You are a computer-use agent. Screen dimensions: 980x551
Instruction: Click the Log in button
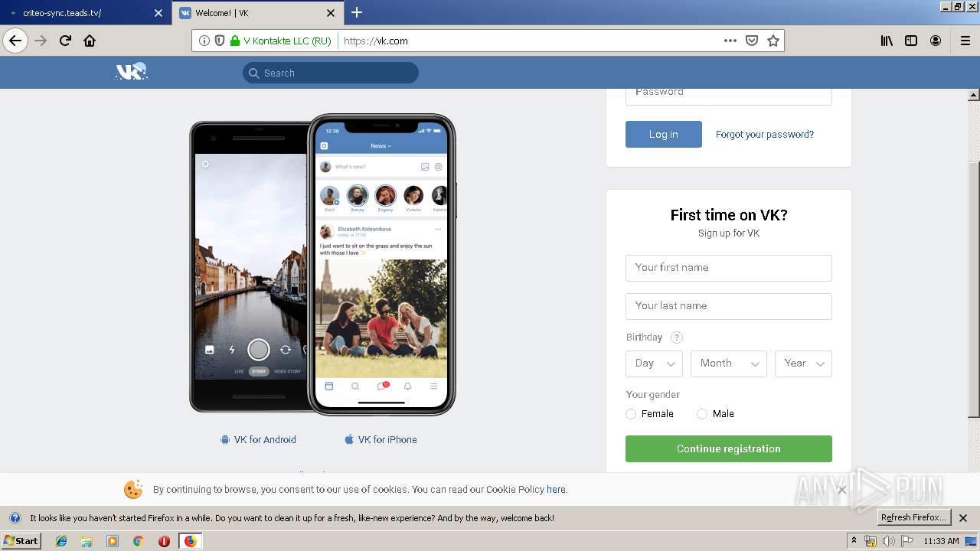coord(664,134)
